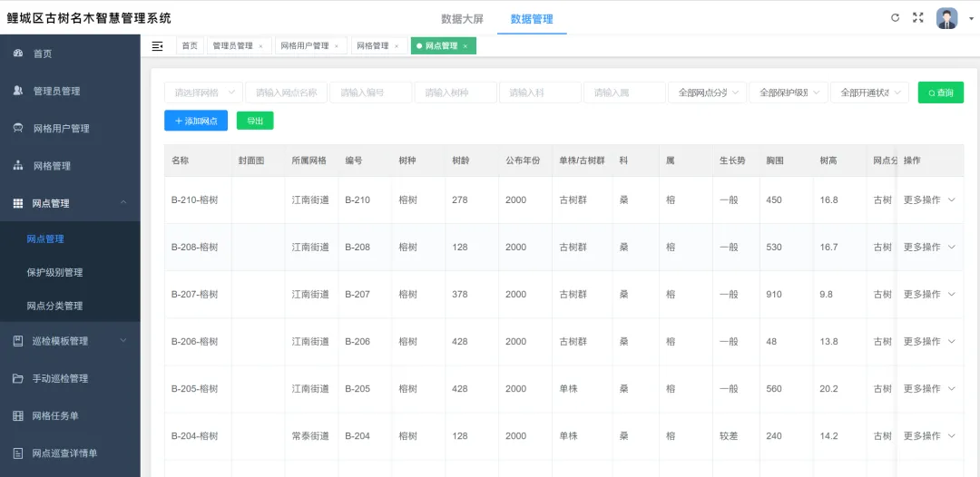Screen dimensions: 980x477
Task: Select the 数据管理 top tab
Action: (x=531, y=19)
